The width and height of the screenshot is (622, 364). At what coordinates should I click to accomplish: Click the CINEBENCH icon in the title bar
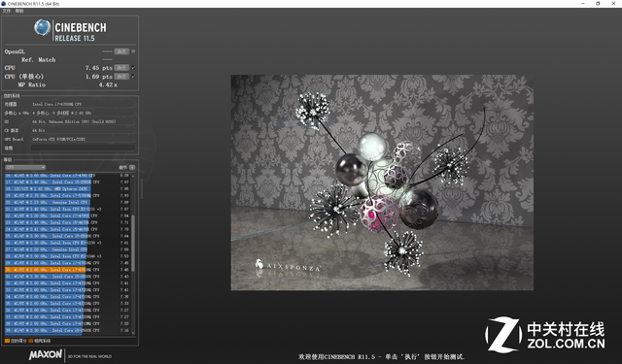click(4, 4)
